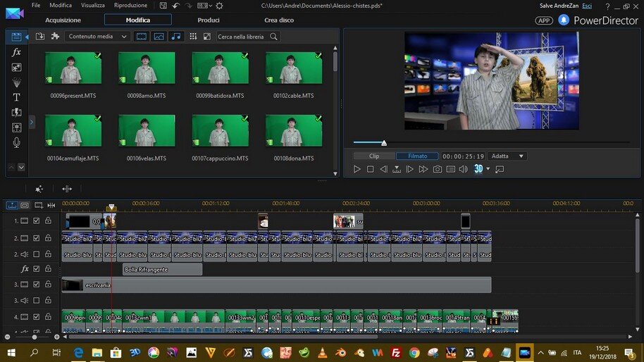
Task: Switch to the Produci tab
Action: (209, 20)
